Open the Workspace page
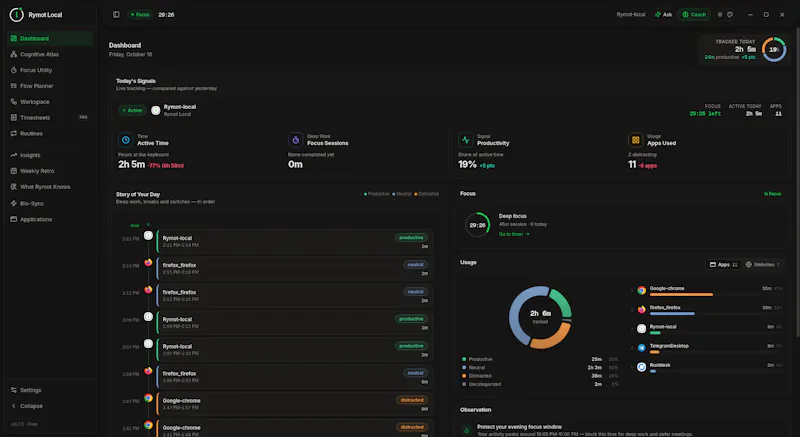 click(x=49, y=101)
